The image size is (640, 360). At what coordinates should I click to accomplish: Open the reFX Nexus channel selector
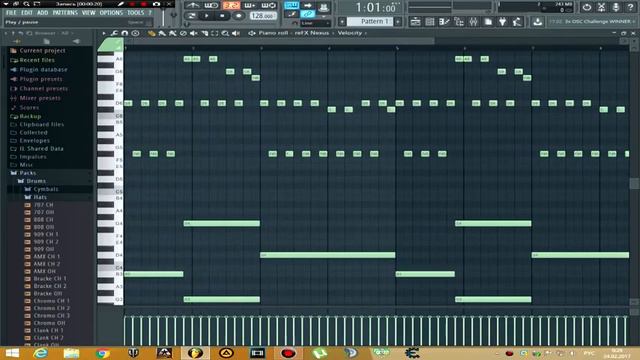tap(311, 33)
